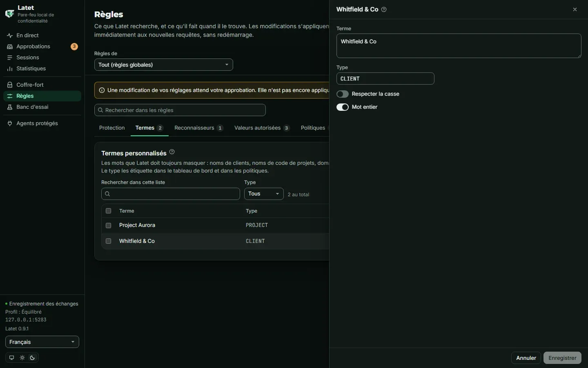Click the Annuler button

pos(526,358)
